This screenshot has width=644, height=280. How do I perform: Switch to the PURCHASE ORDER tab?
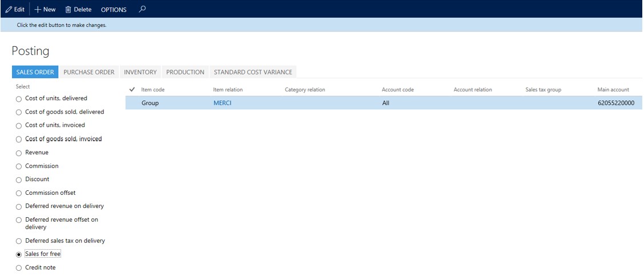pos(89,72)
